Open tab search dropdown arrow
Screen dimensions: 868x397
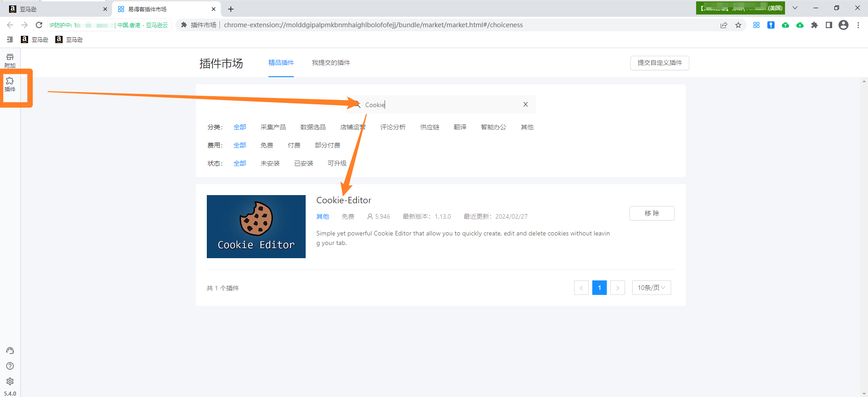(x=795, y=8)
